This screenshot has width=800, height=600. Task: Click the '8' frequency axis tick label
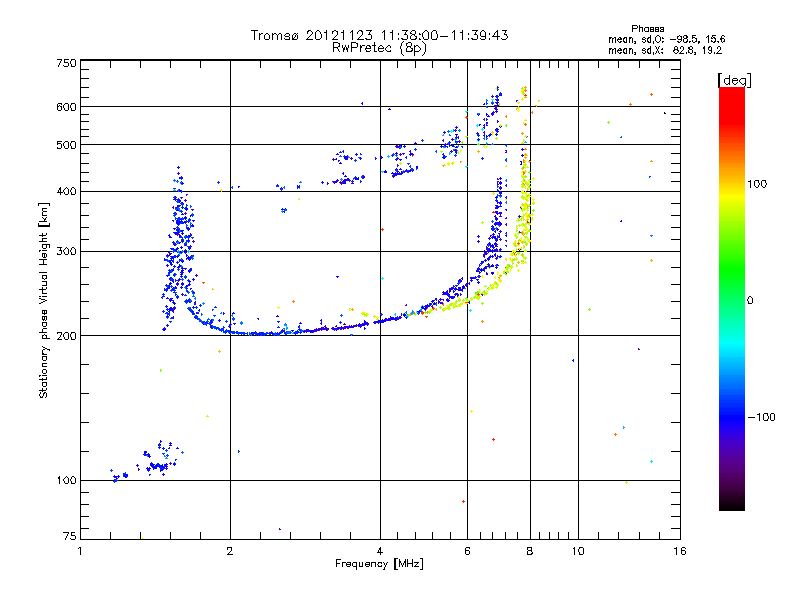pos(530,551)
